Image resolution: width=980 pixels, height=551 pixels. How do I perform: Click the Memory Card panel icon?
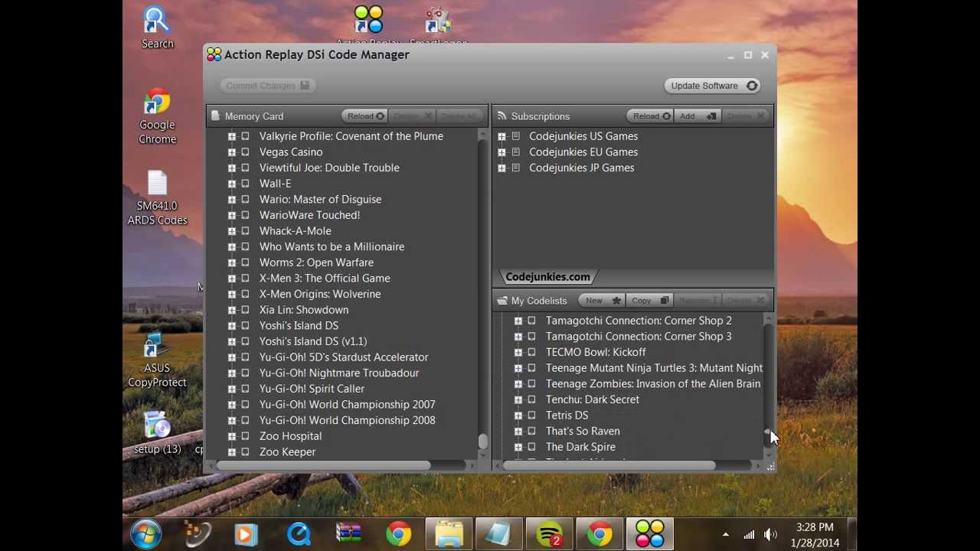click(215, 116)
